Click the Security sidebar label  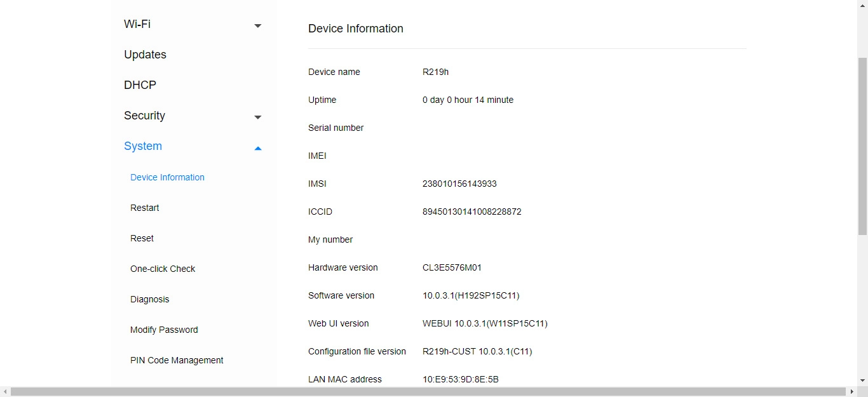[144, 116]
